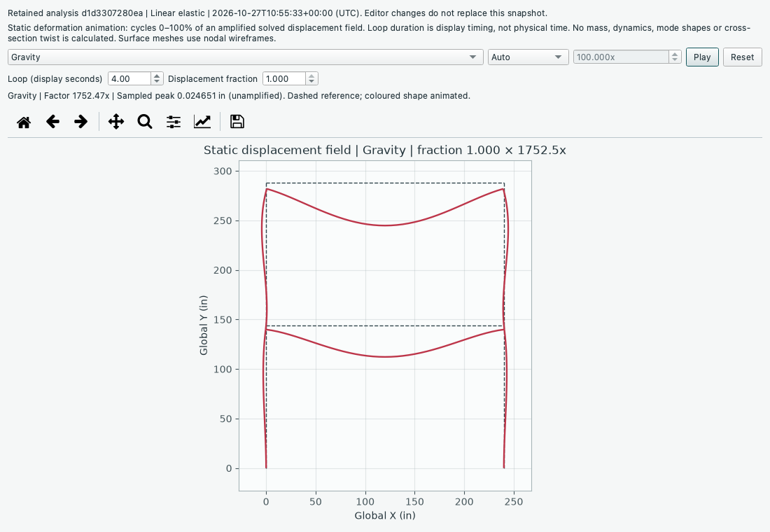Click the 'Displacement fraction' label

pyautogui.click(x=213, y=78)
